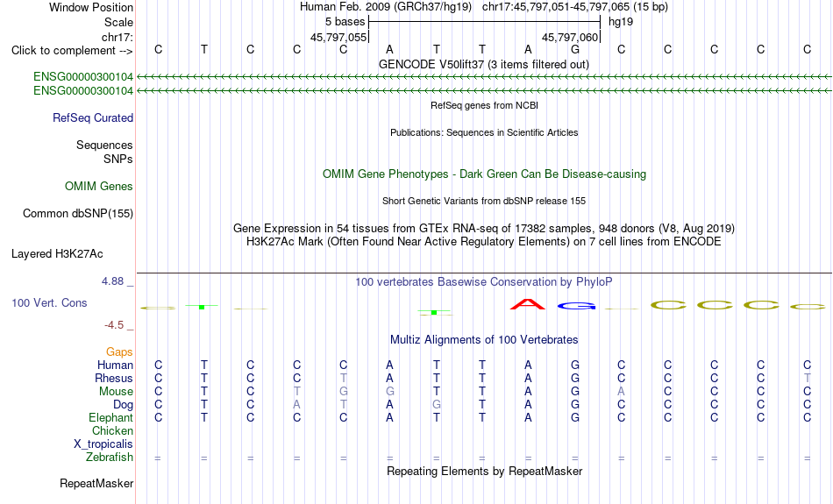Select the Rhesus species label
833x504 pixels.
click(114, 378)
